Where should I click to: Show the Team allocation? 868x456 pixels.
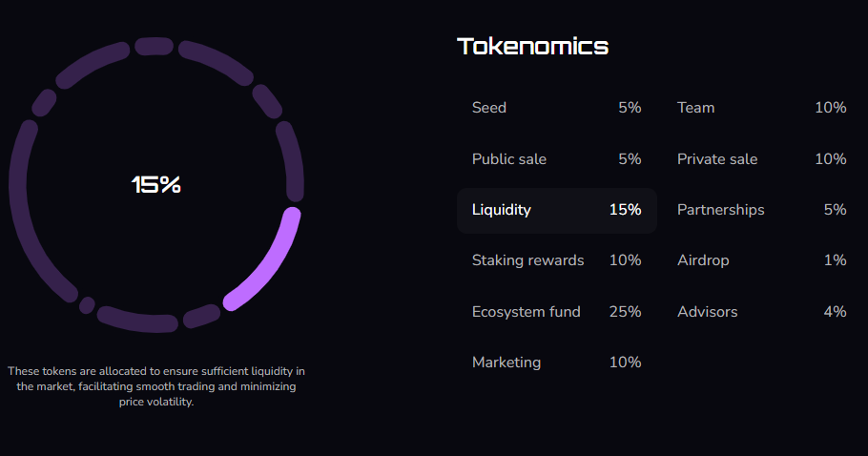(x=761, y=108)
